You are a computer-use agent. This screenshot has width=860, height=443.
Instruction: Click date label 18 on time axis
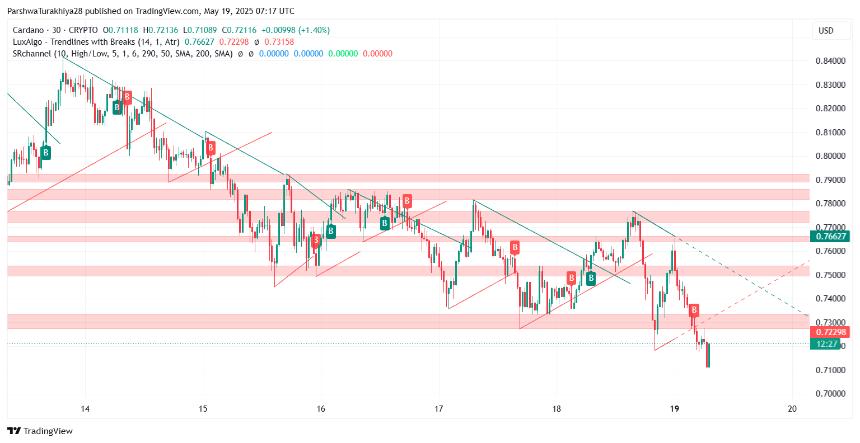point(556,409)
